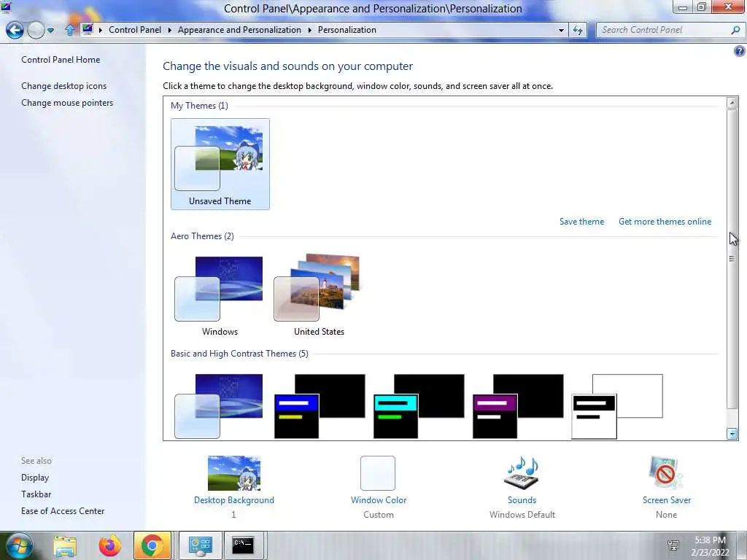The image size is (747, 560).
Task: Open the recent pages dropdown arrow
Action: pyautogui.click(x=50, y=31)
